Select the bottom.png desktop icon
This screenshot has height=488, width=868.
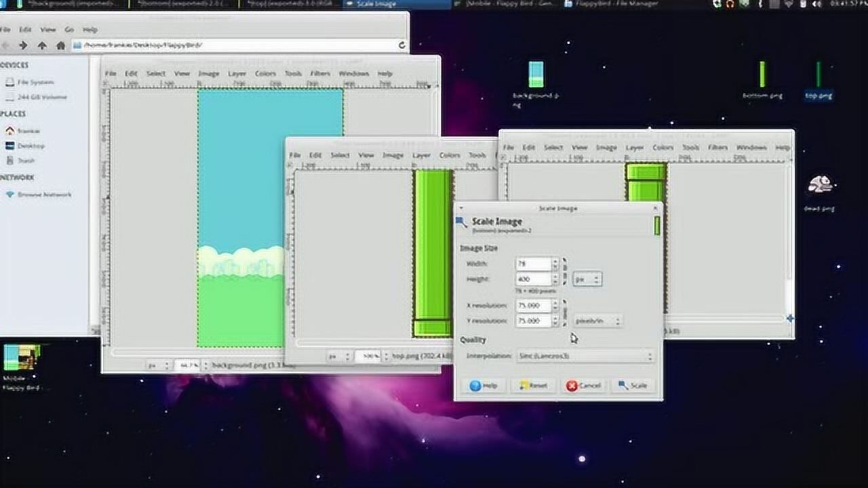click(x=762, y=76)
